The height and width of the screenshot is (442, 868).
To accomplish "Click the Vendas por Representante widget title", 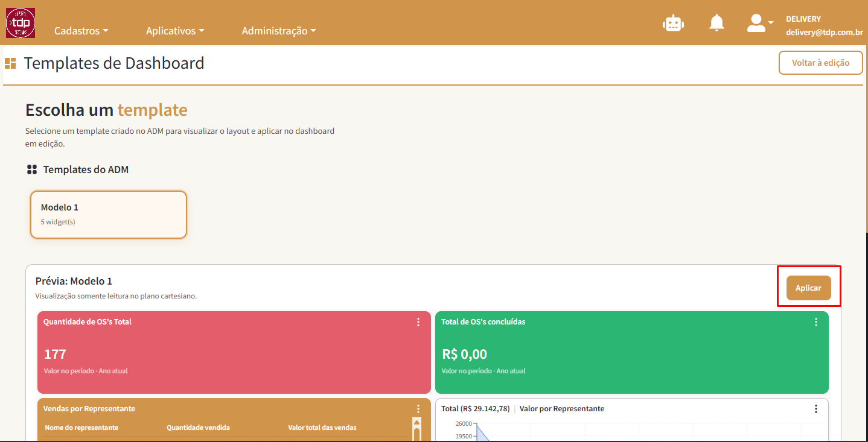I will coord(89,409).
